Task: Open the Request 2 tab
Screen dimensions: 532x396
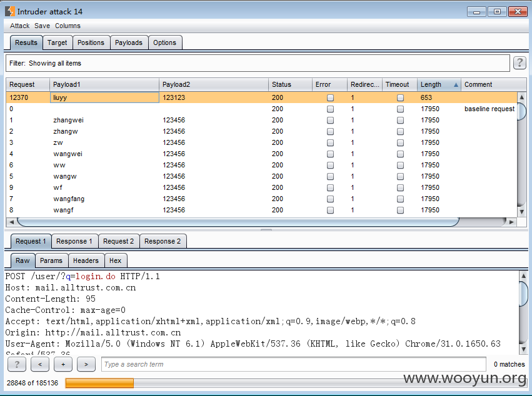Action: (x=118, y=241)
